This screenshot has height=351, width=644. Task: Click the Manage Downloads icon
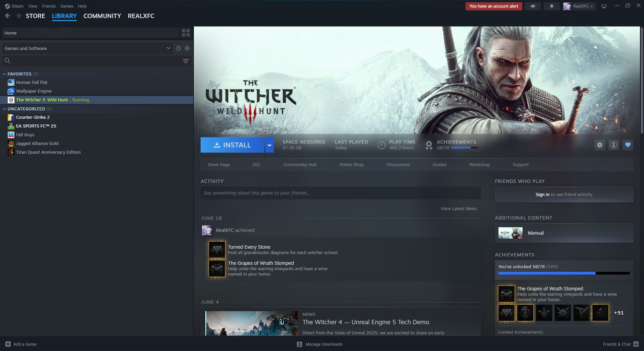299,344
